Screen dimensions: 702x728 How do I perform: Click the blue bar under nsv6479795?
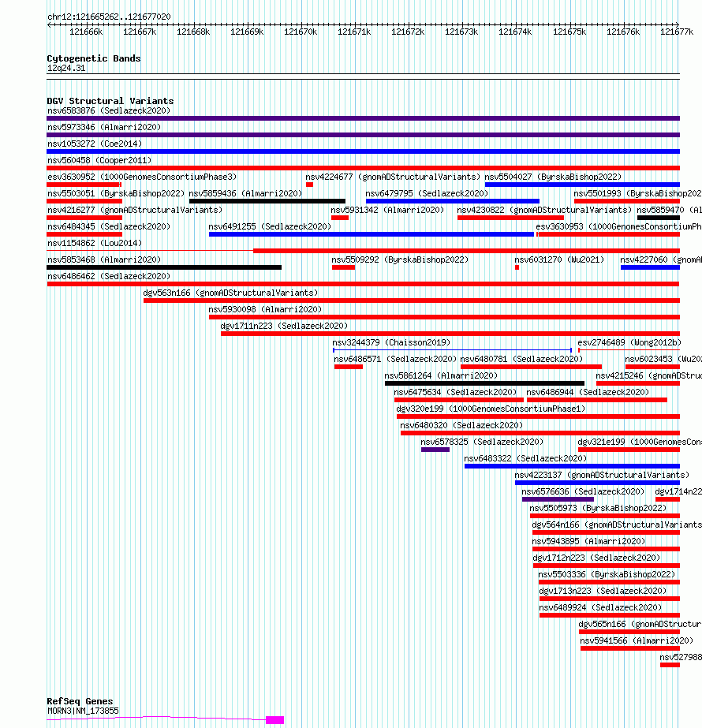453,201
